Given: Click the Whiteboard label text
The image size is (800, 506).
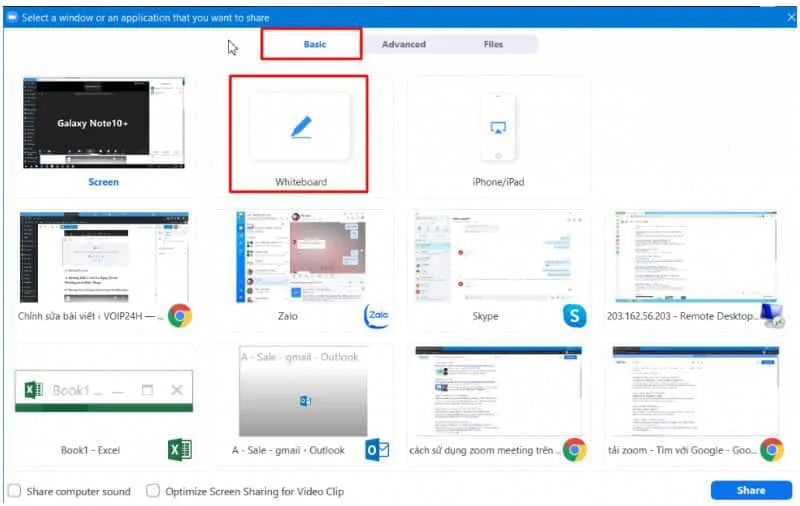Looking at the screenshot, I should tap(301, 182).
